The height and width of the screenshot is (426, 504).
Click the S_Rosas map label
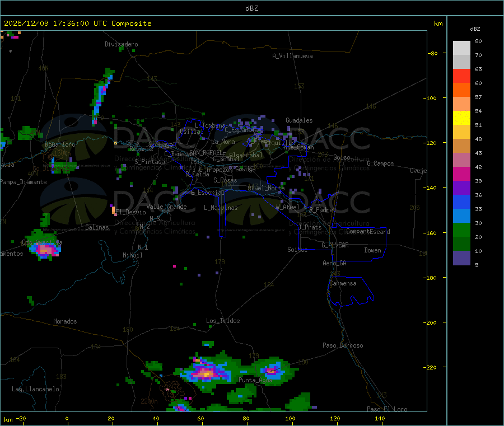[x=225, y=180]
